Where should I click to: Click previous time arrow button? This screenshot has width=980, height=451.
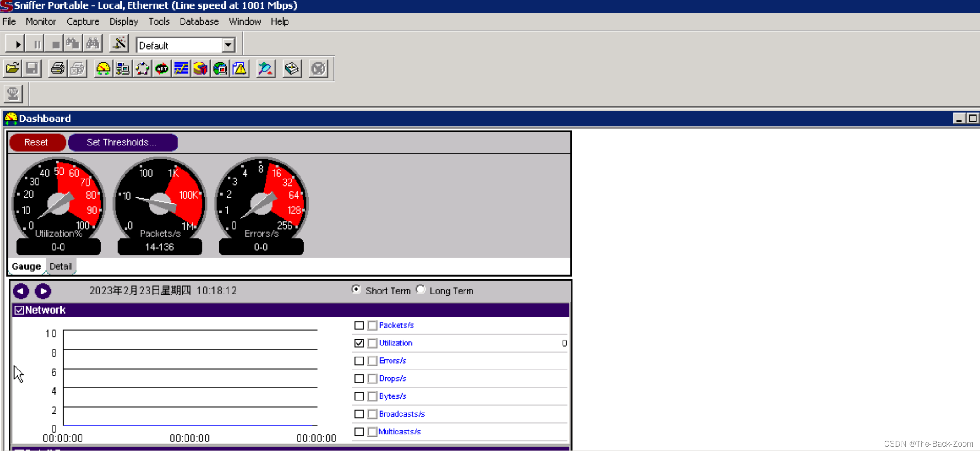point(21,291)
